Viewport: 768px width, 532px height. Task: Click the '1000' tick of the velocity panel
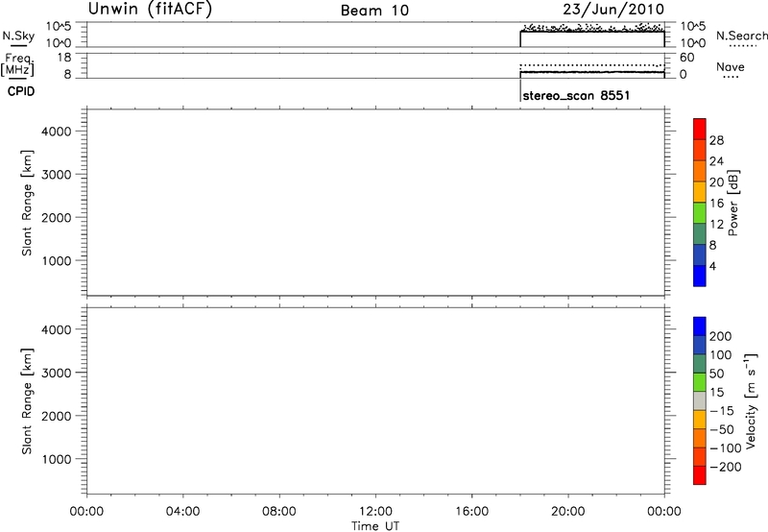57,459
